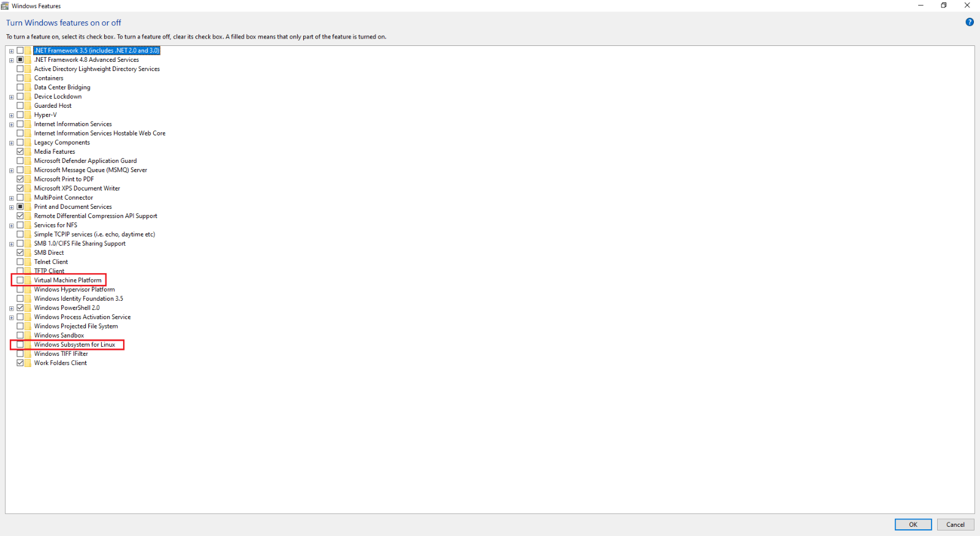
Task: Click Microsoft Defender Application Guard folder icon
Action: click(x=28, y=160)
